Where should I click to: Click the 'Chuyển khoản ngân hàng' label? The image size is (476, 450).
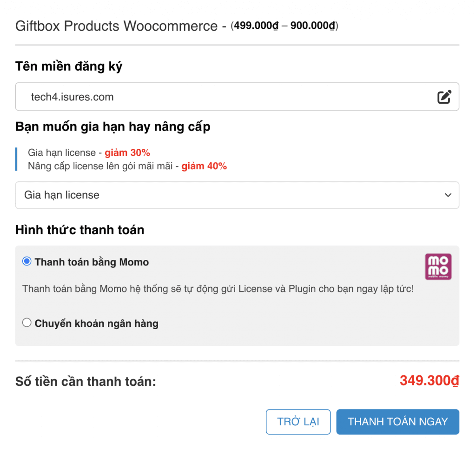click(96, 324)
